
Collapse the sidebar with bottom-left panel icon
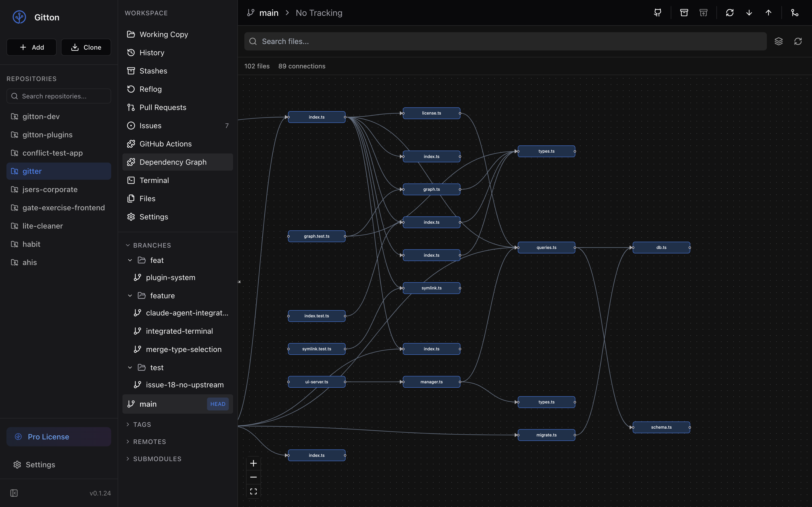click(x=14, y=493)
